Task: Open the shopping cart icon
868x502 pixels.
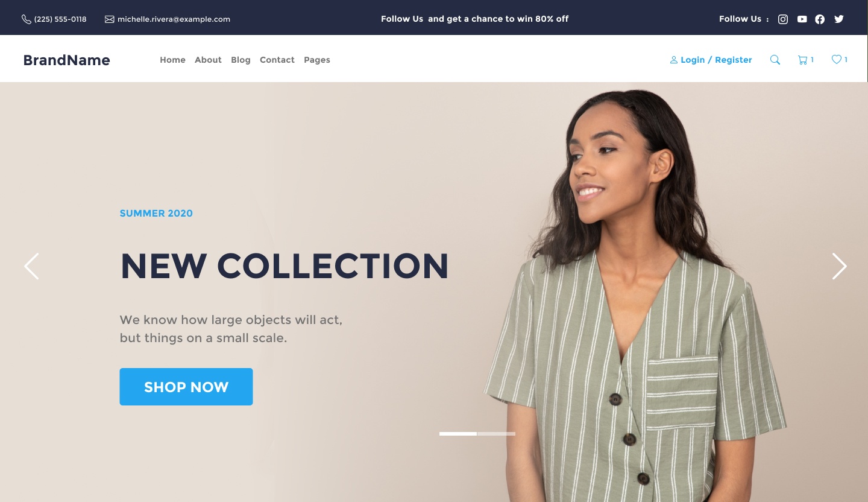Action: [802, 60]
